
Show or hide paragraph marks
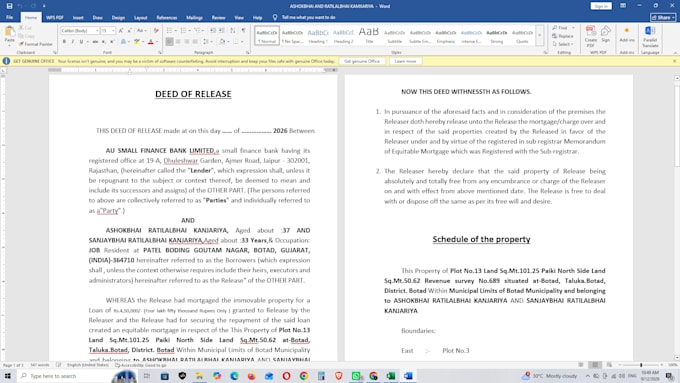(x=243, y=30)
